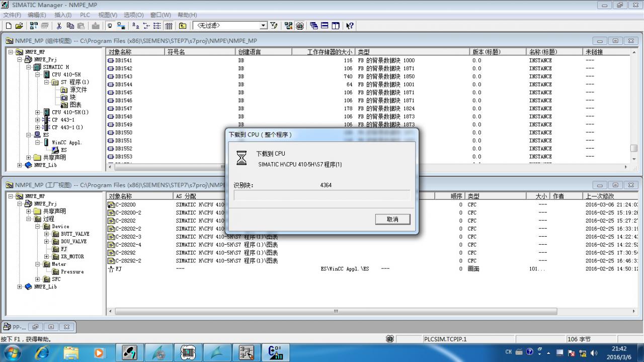Select the Large Icons view button
The height and width of the screenshot is (362, 644).
click(x=136, y=26)
